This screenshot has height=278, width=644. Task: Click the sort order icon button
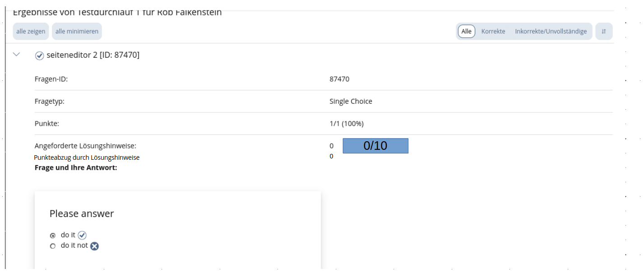tap(603, 32)
